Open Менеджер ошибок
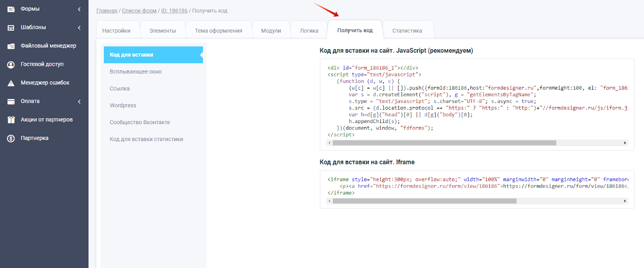 click(44, 83)
